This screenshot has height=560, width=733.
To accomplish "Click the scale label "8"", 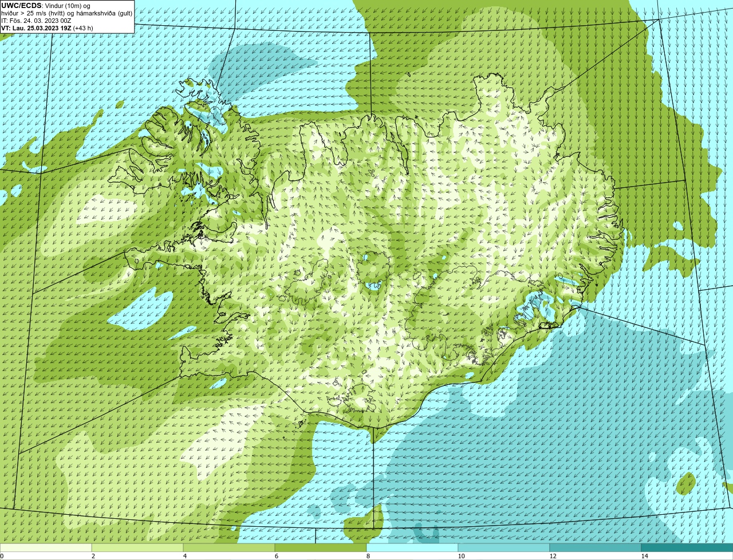I will click(x=368, y=556).
